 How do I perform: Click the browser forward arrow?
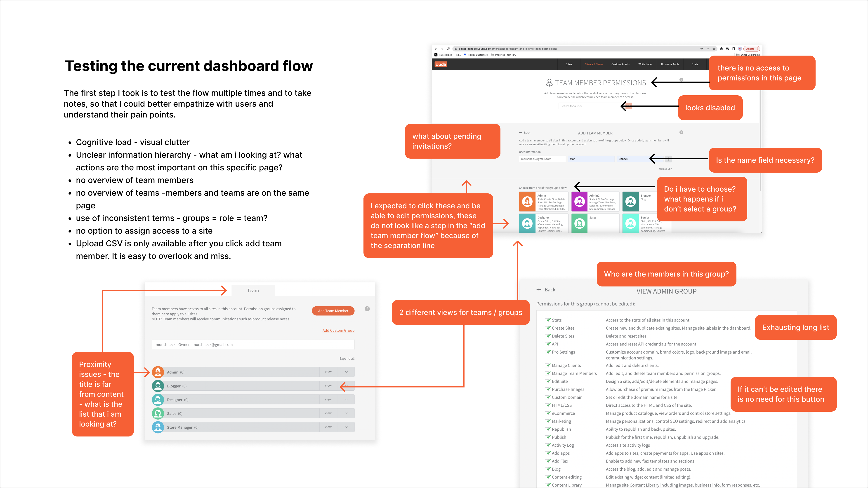tap(442, 49)
